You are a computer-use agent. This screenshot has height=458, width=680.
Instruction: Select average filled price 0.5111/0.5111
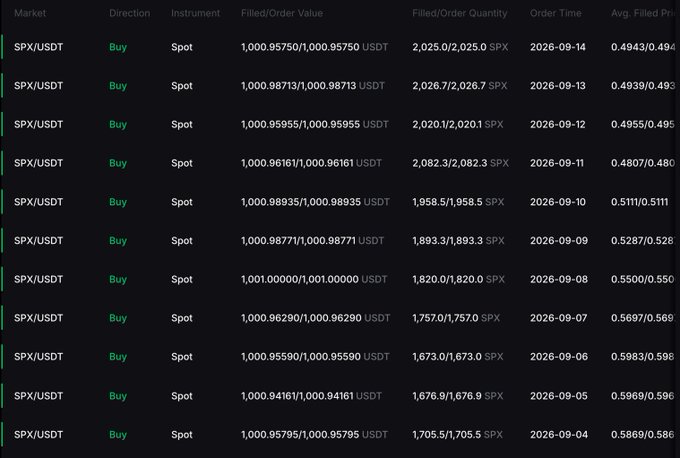point(640,202)
